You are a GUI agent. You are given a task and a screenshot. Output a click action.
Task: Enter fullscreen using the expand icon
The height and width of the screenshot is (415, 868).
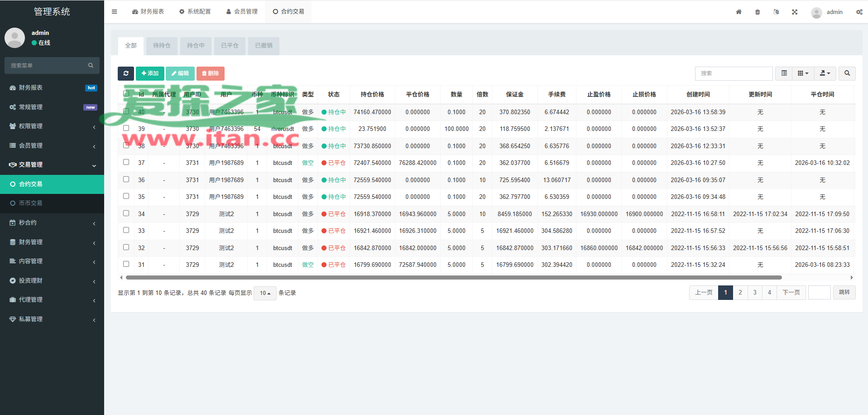click(795, 12)
